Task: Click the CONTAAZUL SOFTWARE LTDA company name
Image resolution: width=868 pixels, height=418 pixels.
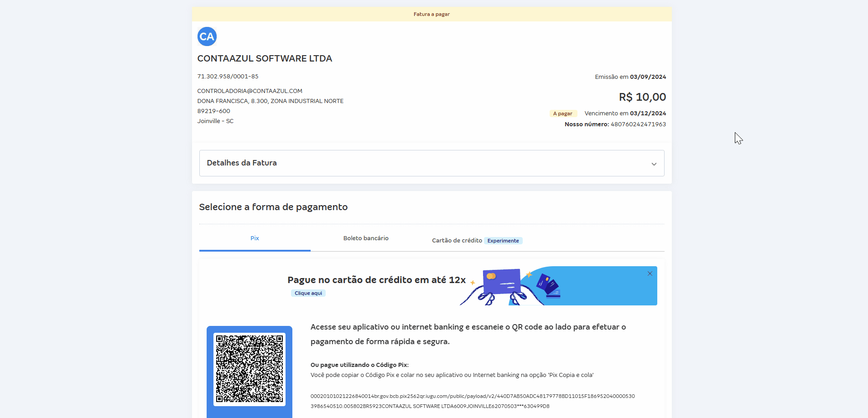Action: point(265,58)
